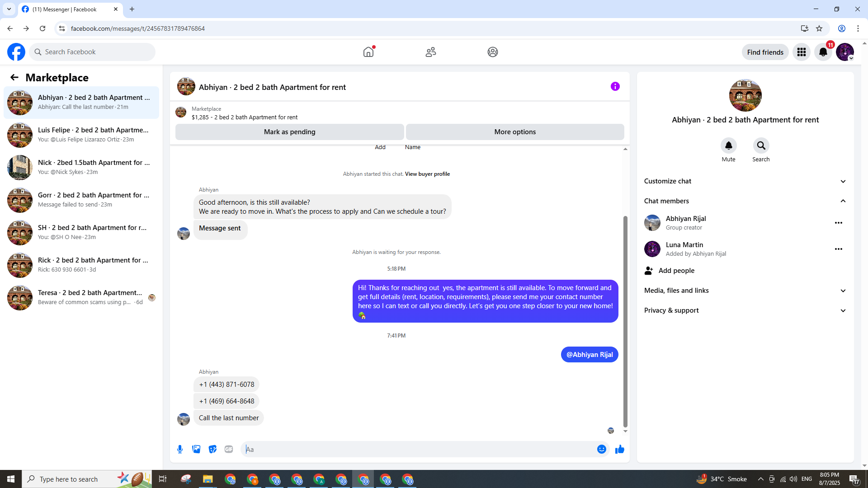
Task: Click the chat message scrollbar
Action: click(625, 321)
